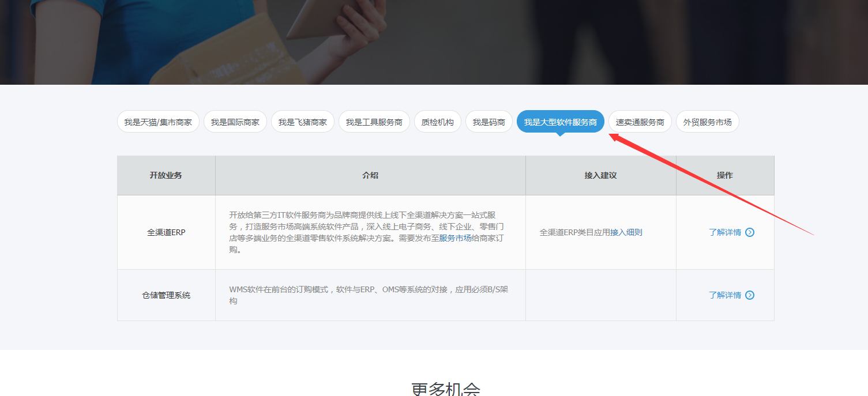Viewport: 868px width, 396px height.
Task: Click the 介绍 column header
Action: coord(370,175)
